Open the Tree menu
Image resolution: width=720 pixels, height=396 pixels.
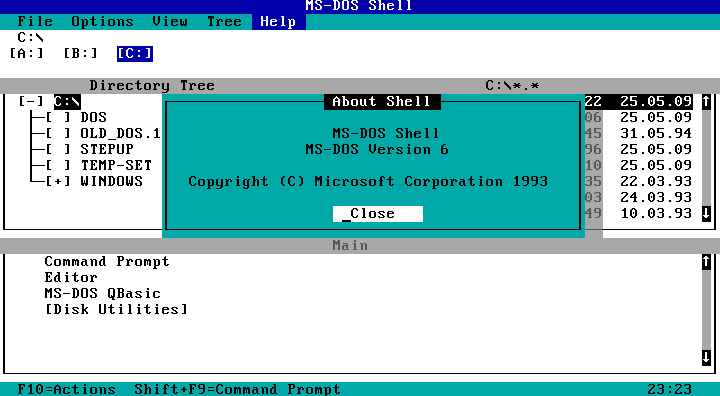(x=224, y=22)
